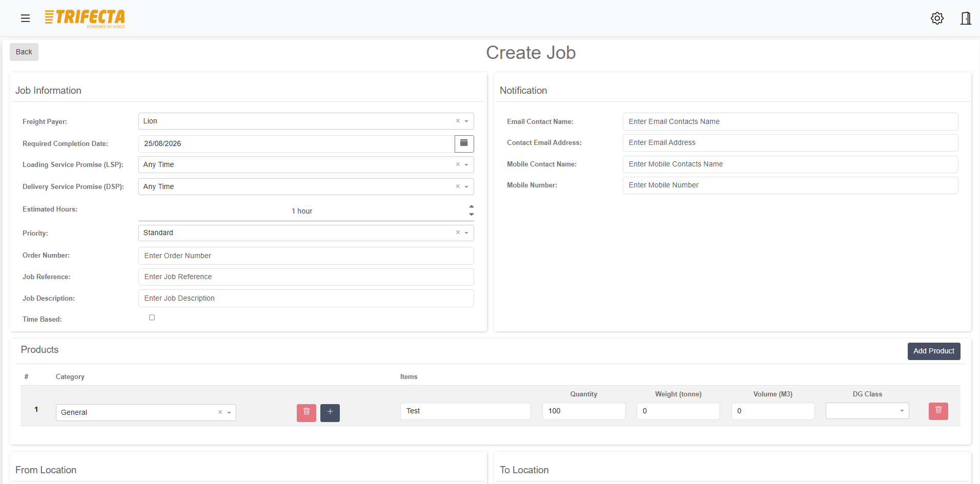
Task: Open the product Category dropdown
Action: (x=229, y=413)
